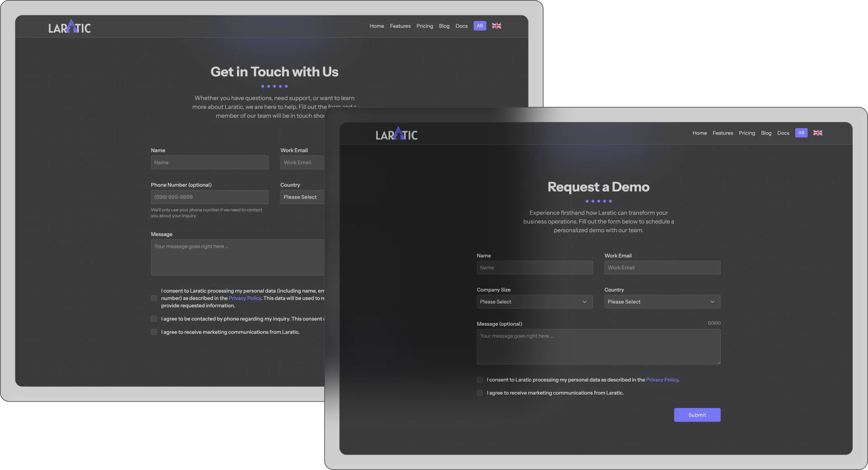
Task: Open the language selector via the UK flag
Action: pyautogui.click(x=818, y=133)
